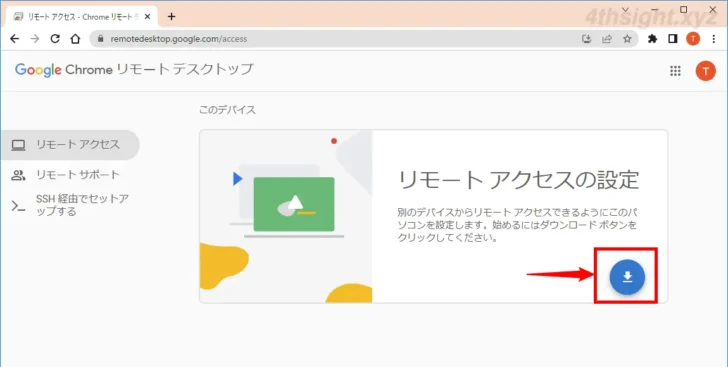This screenshot has width=728, height=367.
Task: Maximize the browser window
Action: coord(683,9)
